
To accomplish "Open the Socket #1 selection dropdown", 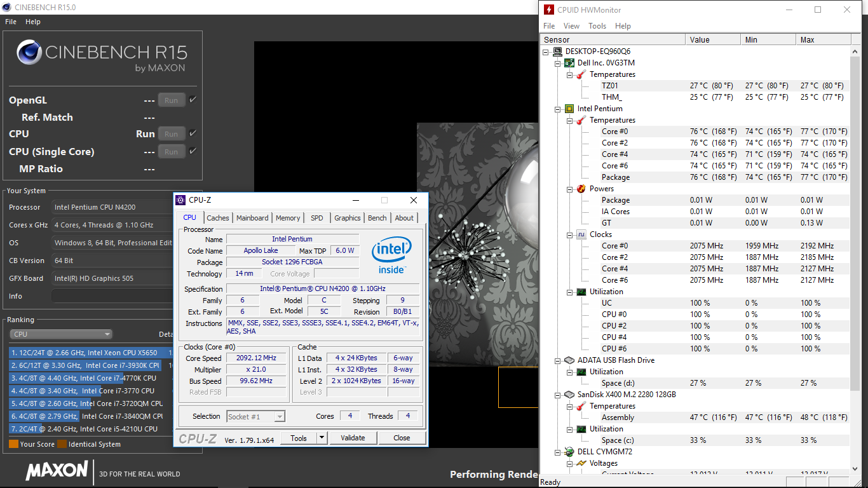I will [x=255, y=417].
